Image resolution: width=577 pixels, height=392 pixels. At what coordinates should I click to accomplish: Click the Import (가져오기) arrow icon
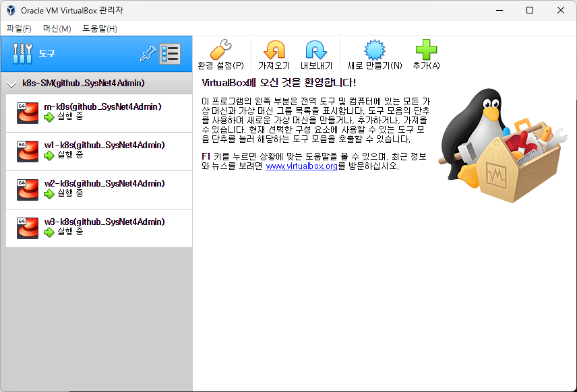click(274, 50)
